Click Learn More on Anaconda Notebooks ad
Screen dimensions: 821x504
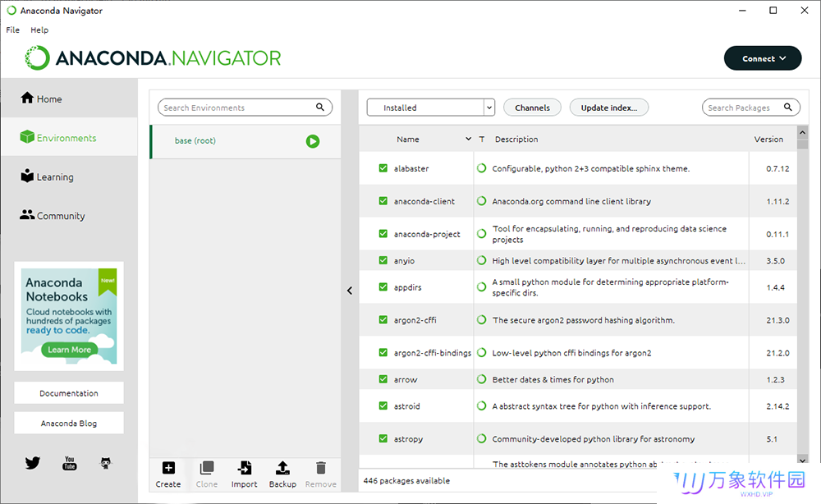(69, 350)
